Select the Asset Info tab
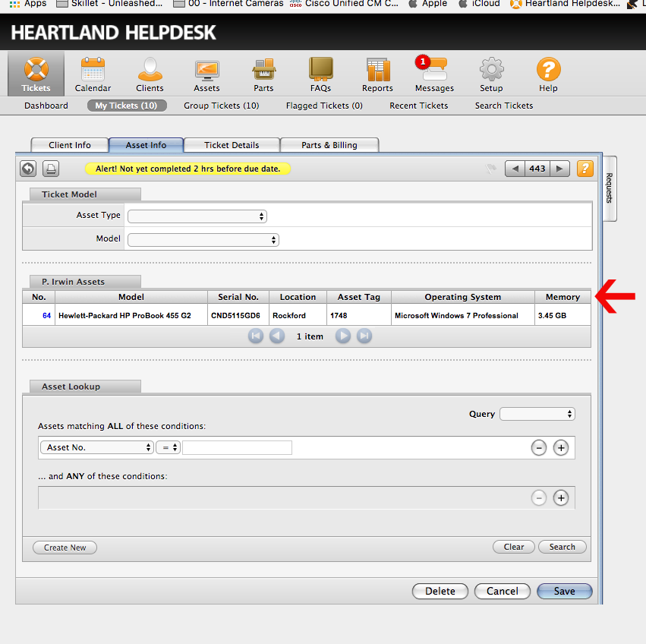Screen dimensions: 646x644 click(146, 145)
